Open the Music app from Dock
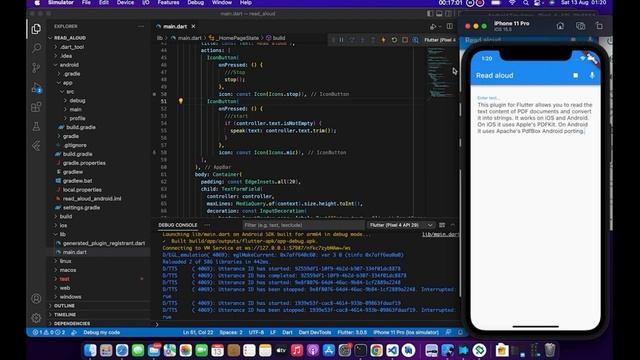The height and width of the screenshot is (360, 640). tap(297, 350)
